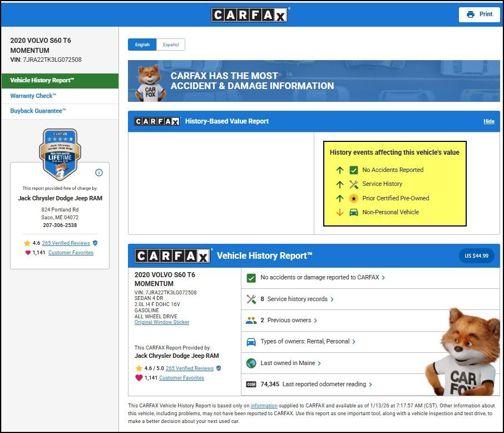This screenshot has width=504, height=433.
Task: Click the accident & damage information banner
Action: [x=314, y=81]
